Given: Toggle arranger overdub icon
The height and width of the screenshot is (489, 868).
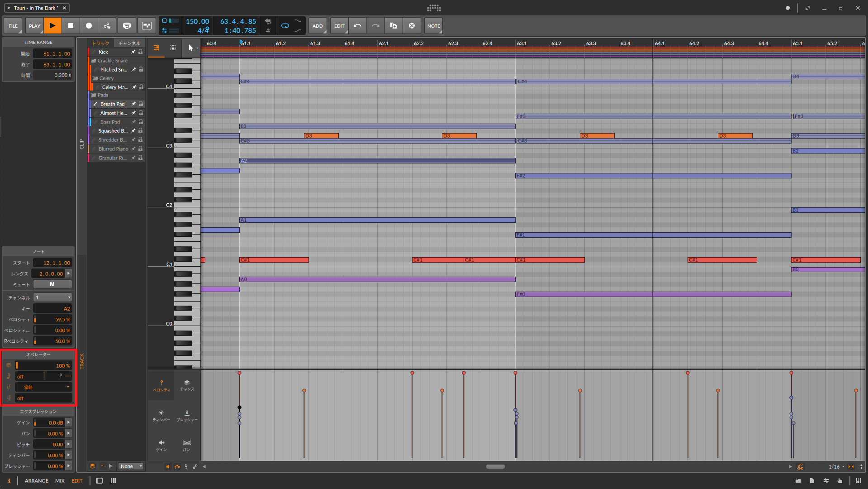Looking at the screenshot, I should click(x=127, y=26).
